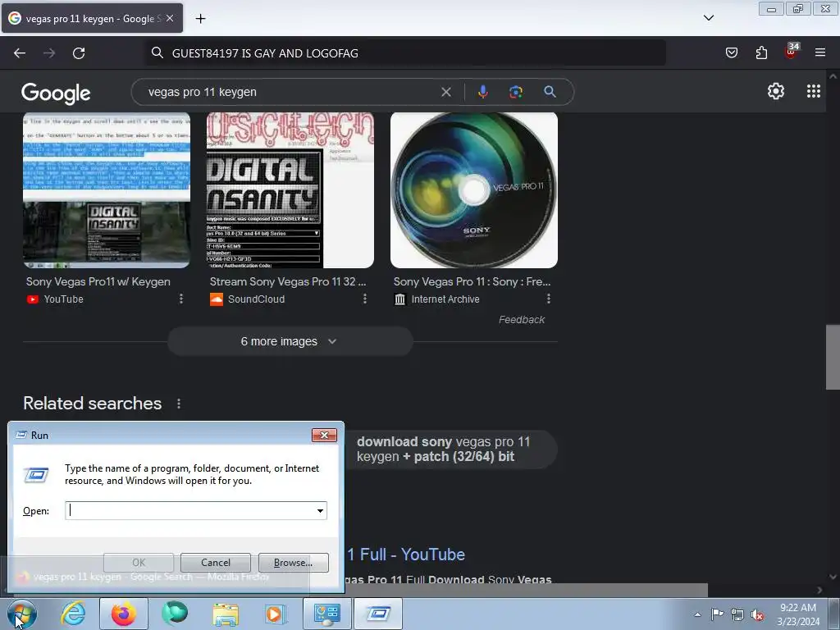Click the vertical page scrollbar thumb
Image resolution: width=840 pixels, height=630 pixels.
pos(833,358)
